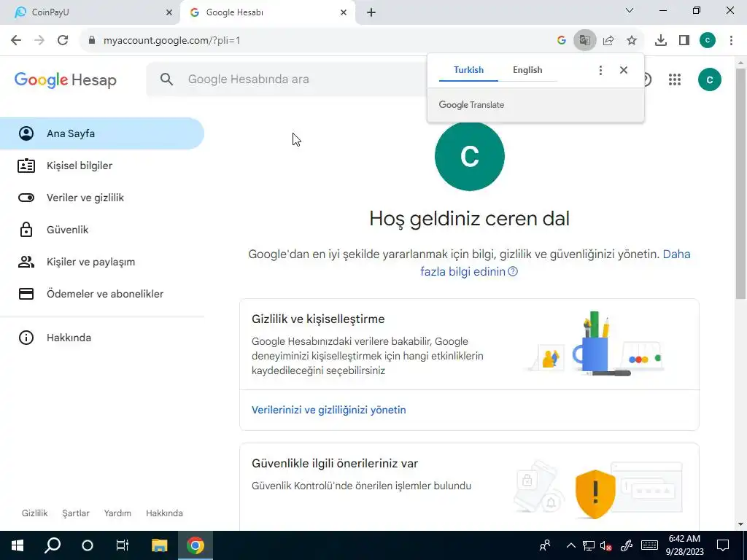
Task: Go back to the previous page
Action: click(16, 41)
